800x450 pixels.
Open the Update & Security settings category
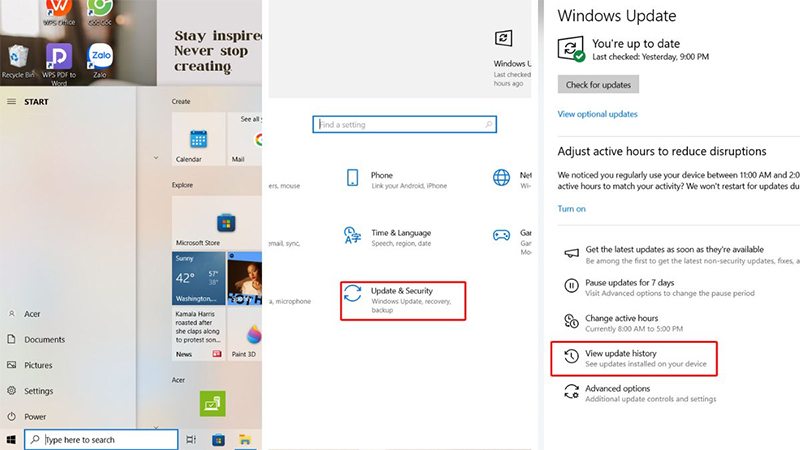pos(403,299)
